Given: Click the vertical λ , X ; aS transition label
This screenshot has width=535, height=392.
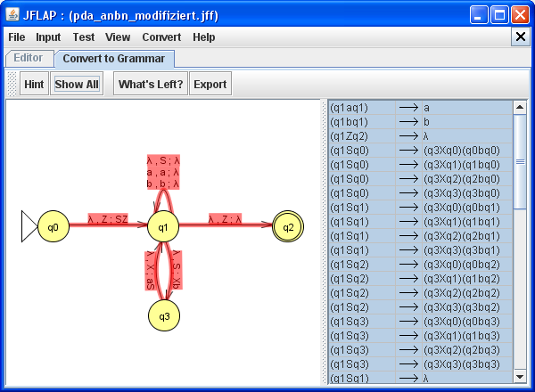Looking at the screenshot, I should pyautogui.click(x=150, y=271).
